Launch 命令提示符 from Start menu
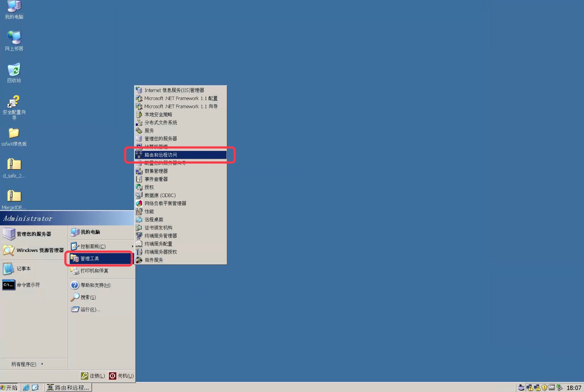This screenshot has height=392, width=584. [34, 285]
